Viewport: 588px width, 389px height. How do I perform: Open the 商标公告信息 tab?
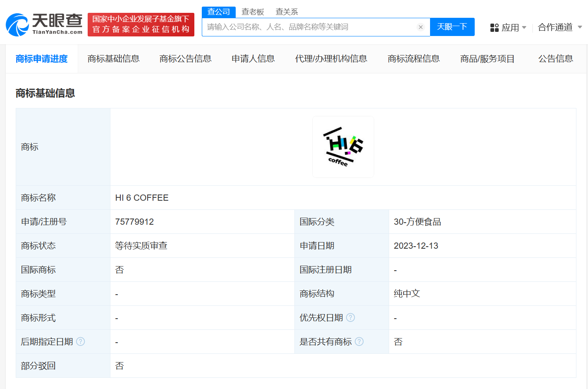185,59
